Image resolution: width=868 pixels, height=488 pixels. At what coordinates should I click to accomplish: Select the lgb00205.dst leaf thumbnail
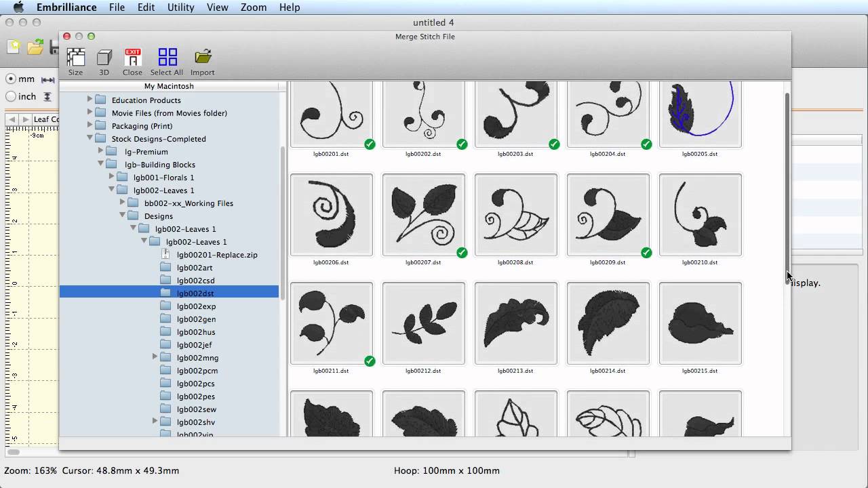click(x=701, y=113)
